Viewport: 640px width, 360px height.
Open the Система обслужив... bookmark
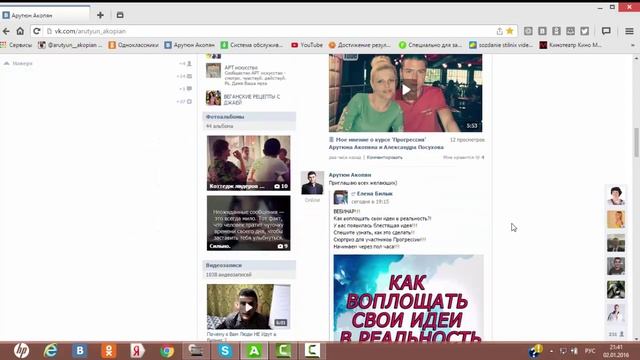tap(252, 45)
